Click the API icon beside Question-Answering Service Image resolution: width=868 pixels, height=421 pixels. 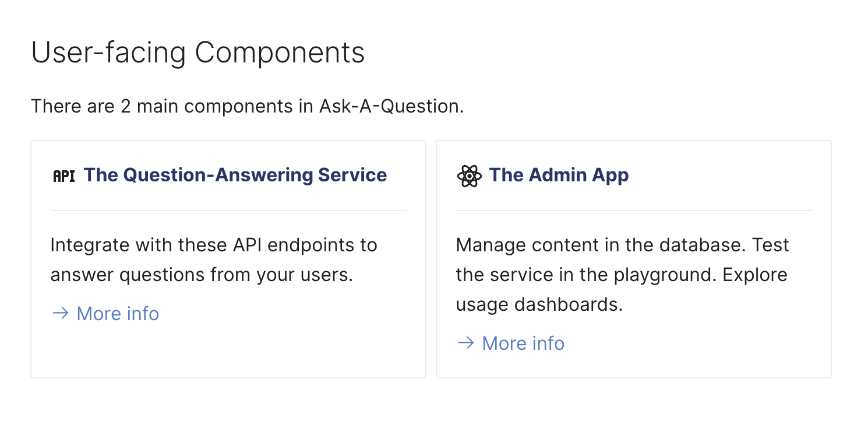64,176
